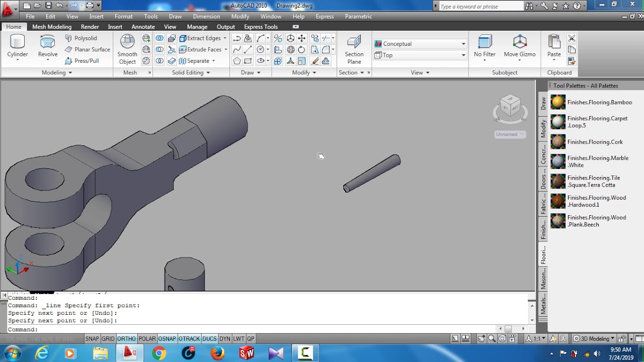This screenshot has width=644, height=362.
Task: Select the Finishes.Flooring.Bamboo material
Action: [x=591, y=102]
